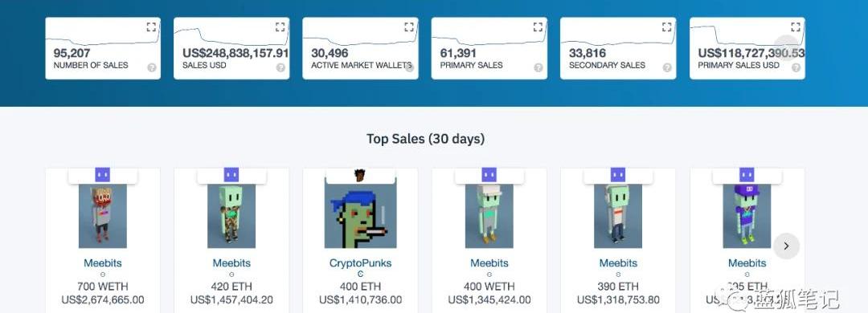Expand the Secondary Sales chart fullscreen
The height and width of the screenshot is (313, 868).
click(x=667, y=27)
